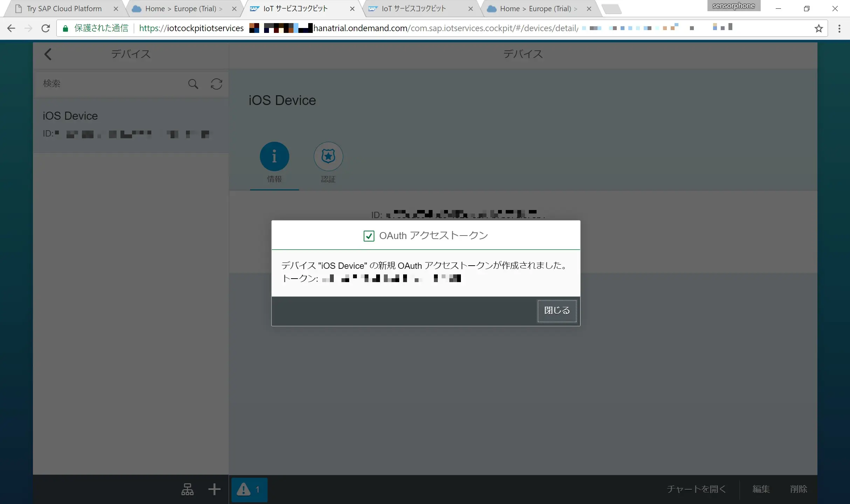Image resolution: width=850 pixels, height=504 pixels.
Task: Open the Chrome three-dot menu
Action: coord(839,28)
